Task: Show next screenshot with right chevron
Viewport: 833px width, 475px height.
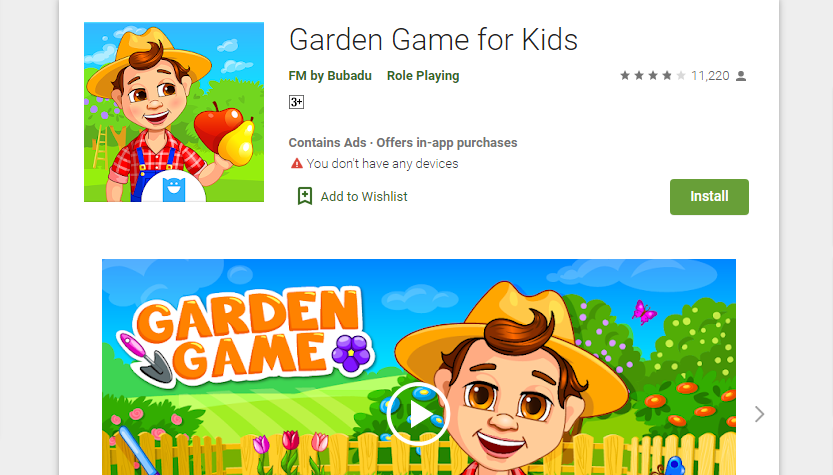Action: coord(759,414)
